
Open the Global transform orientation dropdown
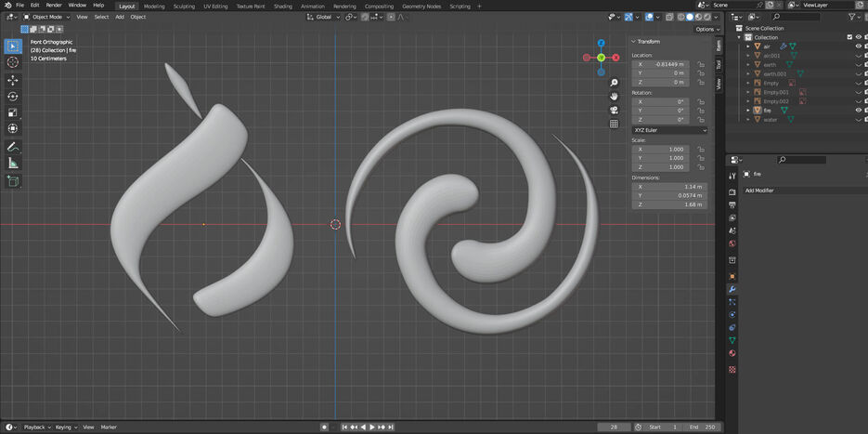point(323,17)
